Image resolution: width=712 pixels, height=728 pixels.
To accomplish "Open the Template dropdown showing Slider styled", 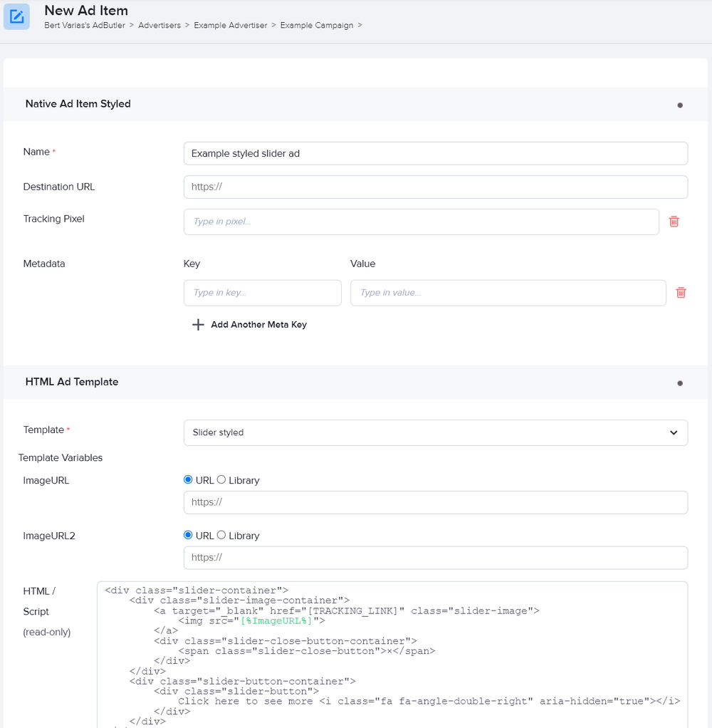I will coord(435,432).
